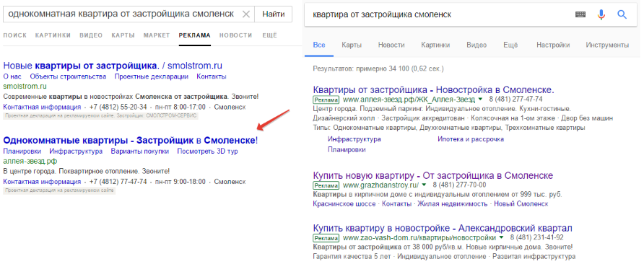Open Новый Смоленск sitelink
Viewport: 644px width, 264px height.
(x=521, y=203)
